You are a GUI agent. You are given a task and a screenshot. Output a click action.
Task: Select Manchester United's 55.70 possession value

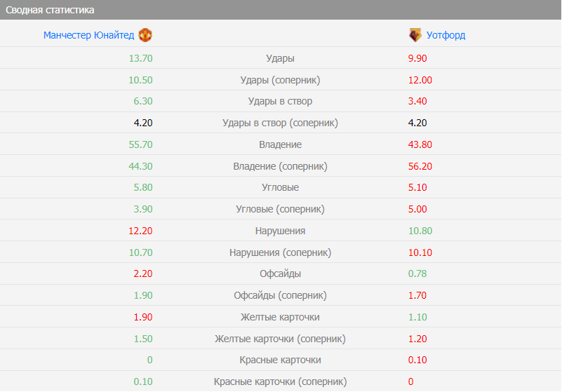pos(140,144)
